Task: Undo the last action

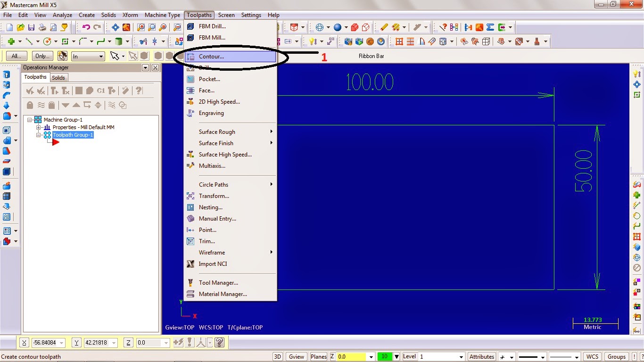Action: [x=86, y=27]
